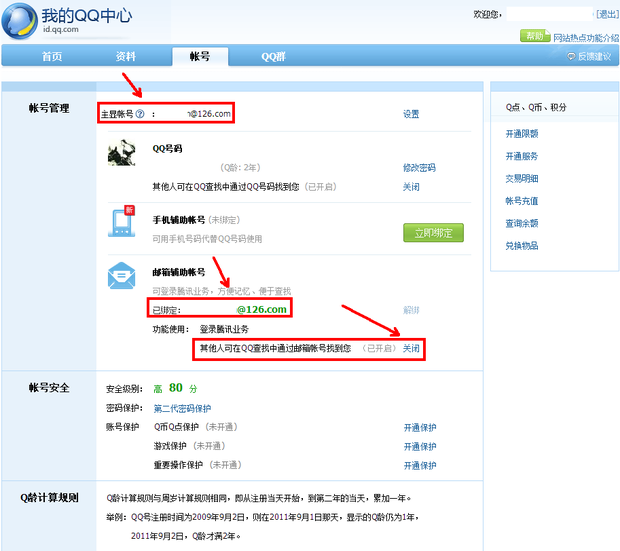Open 第二代密码保护 link
This screenshot has width=620, height=551.
click(182, 408)
